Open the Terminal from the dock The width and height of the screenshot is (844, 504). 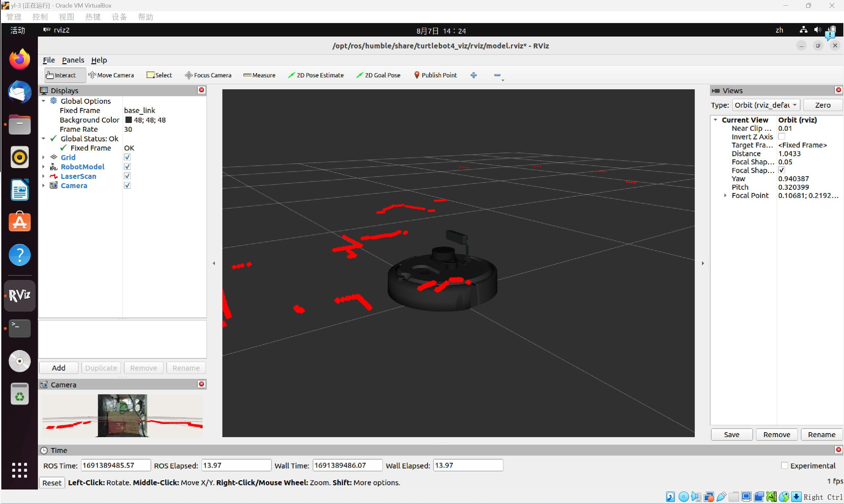[19, 328]
